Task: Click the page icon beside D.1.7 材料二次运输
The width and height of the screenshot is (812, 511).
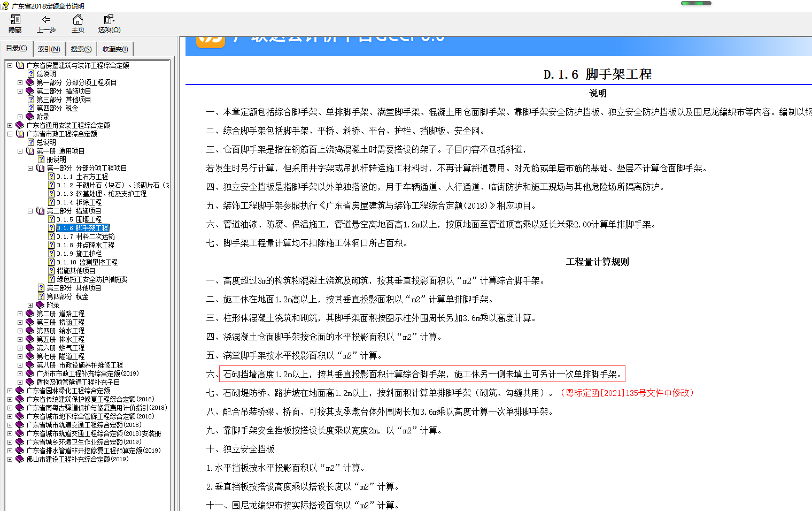Action: [51, 237]
